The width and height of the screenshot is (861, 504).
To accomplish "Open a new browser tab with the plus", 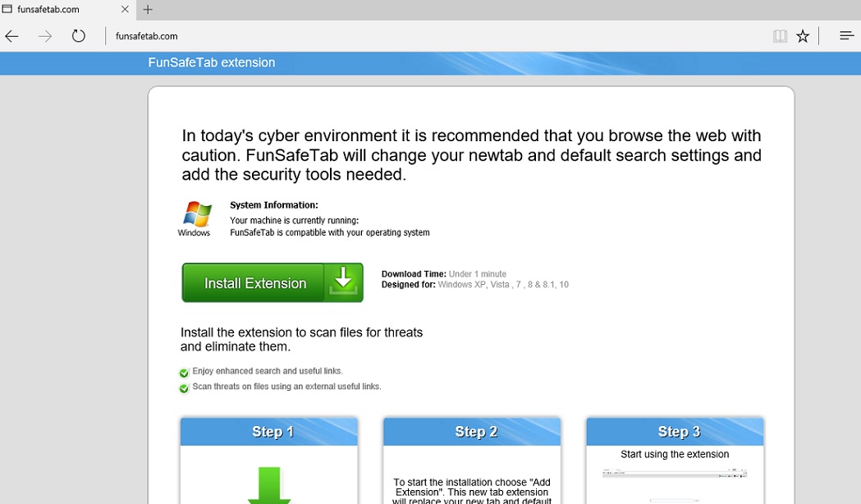I will (146, 10).
